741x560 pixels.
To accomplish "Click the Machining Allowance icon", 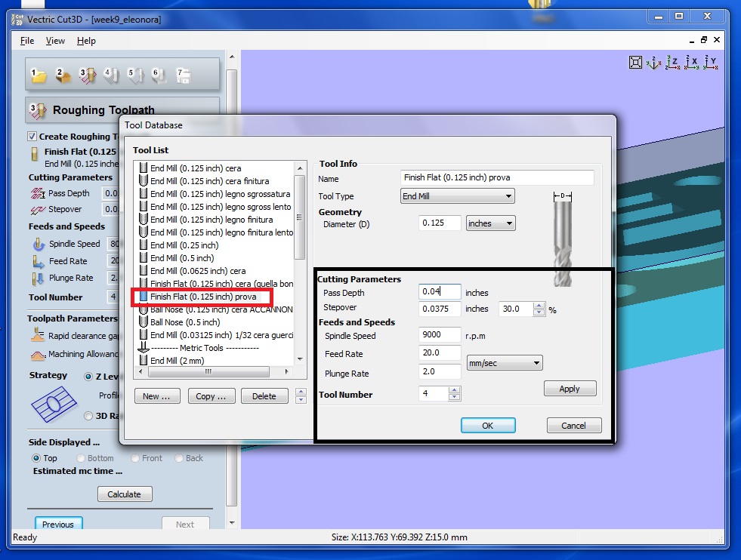I will pyautogui.click(x=38, y=355).
